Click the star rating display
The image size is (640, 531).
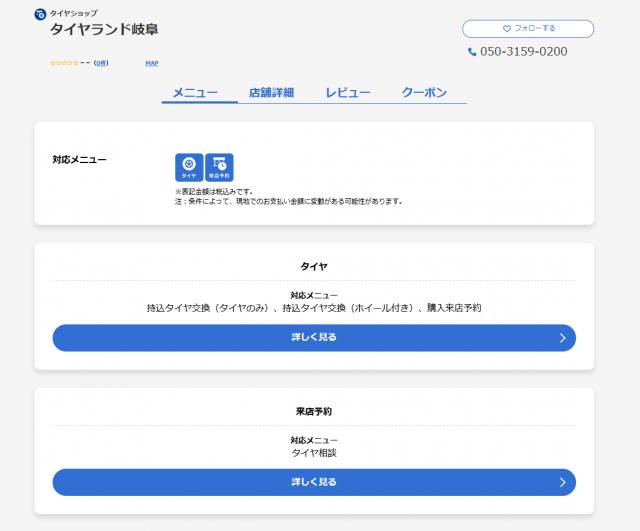pyautogui.click(x=64, y=63)
